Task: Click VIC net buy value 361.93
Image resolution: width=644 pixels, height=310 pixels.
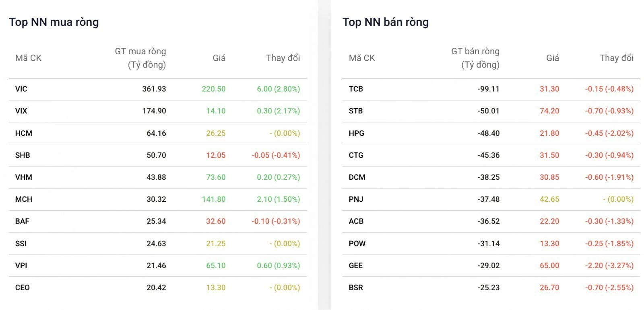Action: pyautogui.click(x=154, y=89)
